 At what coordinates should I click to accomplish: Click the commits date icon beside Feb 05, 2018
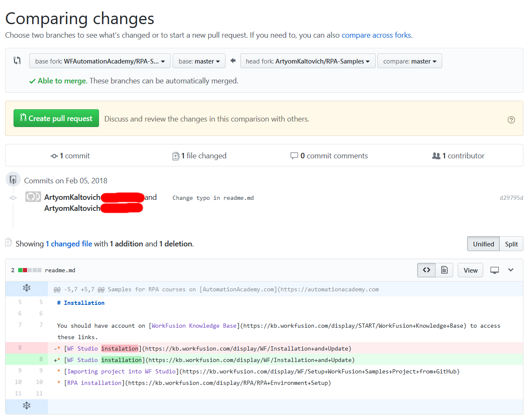pyautogui.click(x=13, y=180)
